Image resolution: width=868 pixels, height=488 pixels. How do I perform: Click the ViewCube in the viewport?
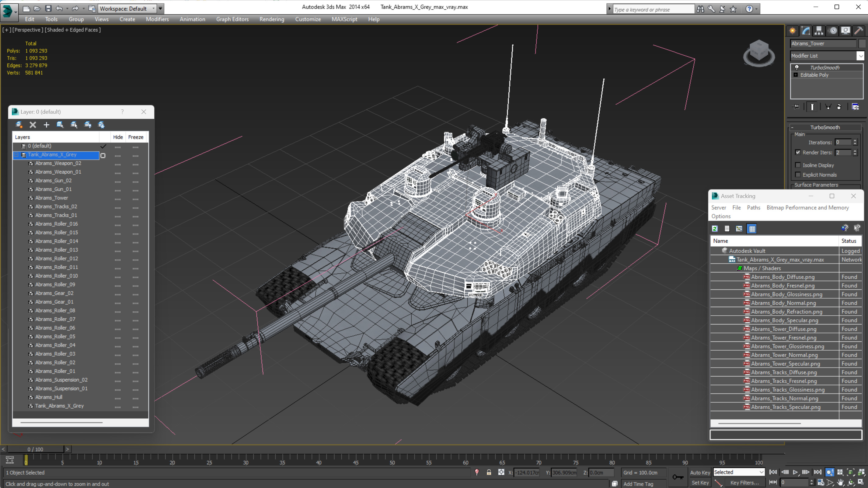(759, 53)
